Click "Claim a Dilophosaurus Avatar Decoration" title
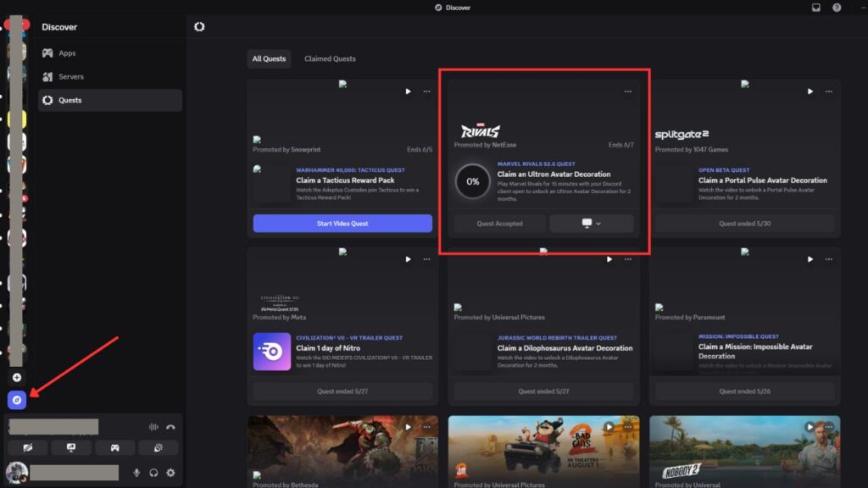 (565, 348)
